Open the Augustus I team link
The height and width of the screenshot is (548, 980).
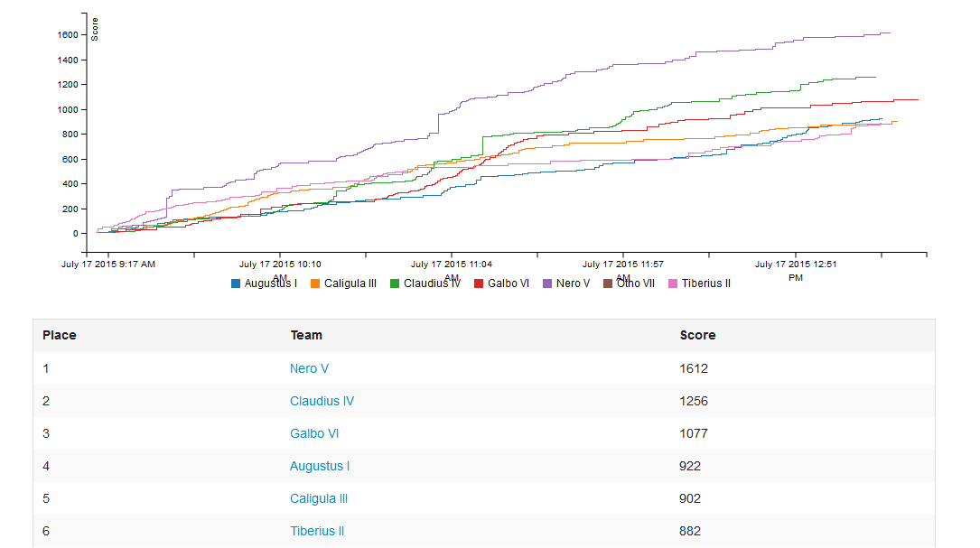pos(320,466)
